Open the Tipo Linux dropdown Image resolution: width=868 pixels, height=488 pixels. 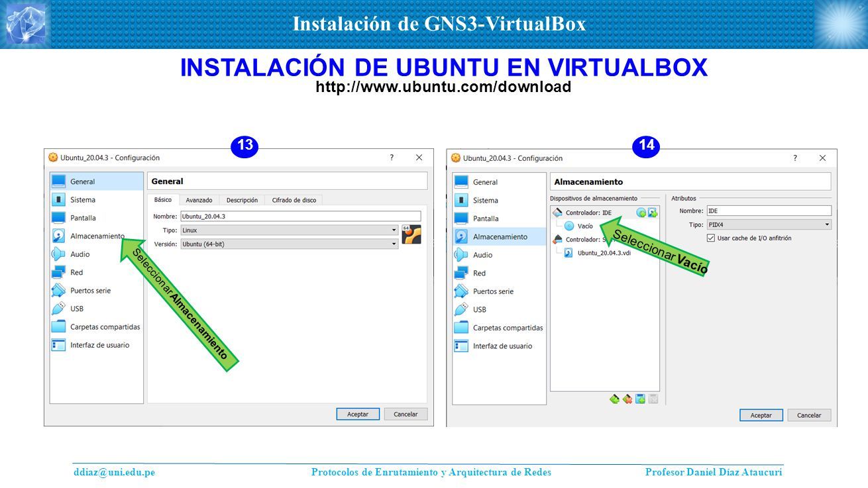(x=289, y=230)
